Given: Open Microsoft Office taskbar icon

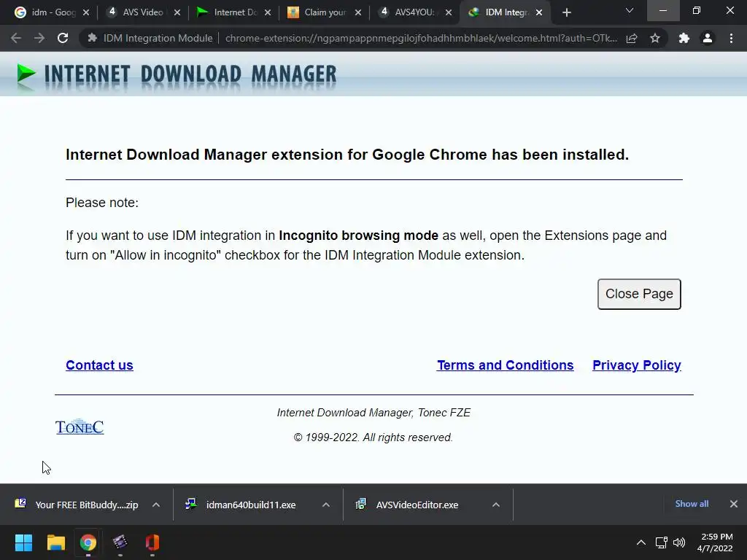Looking at the screenshot, I should click(152, 542).
